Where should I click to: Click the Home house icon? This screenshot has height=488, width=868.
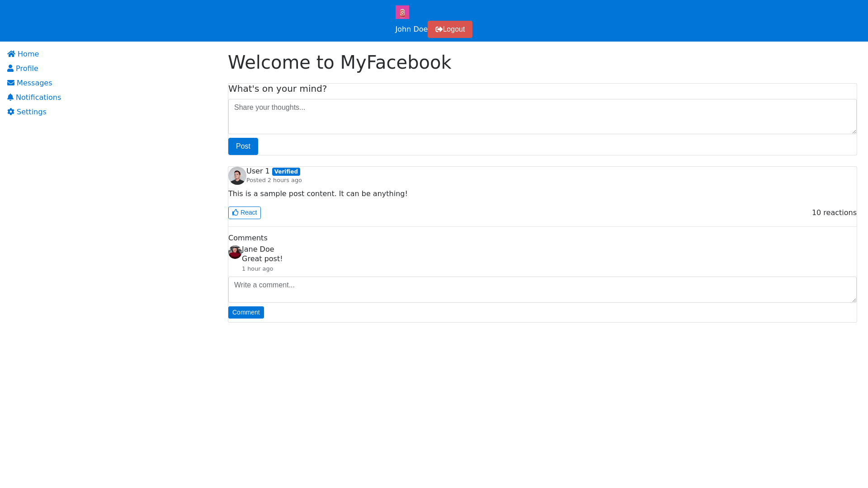pos(11,54)
